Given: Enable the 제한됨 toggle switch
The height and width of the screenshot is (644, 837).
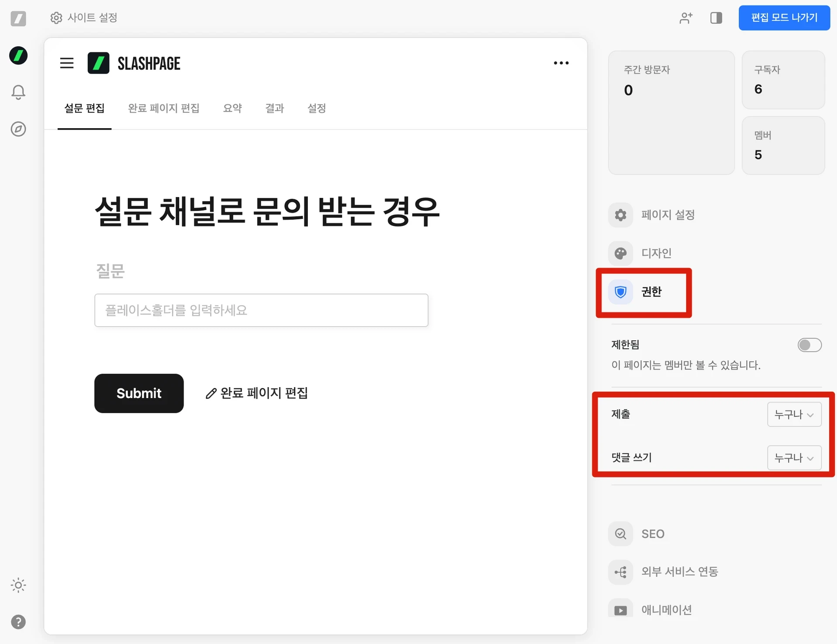Looking at the screenshot, I should (809, 345).
